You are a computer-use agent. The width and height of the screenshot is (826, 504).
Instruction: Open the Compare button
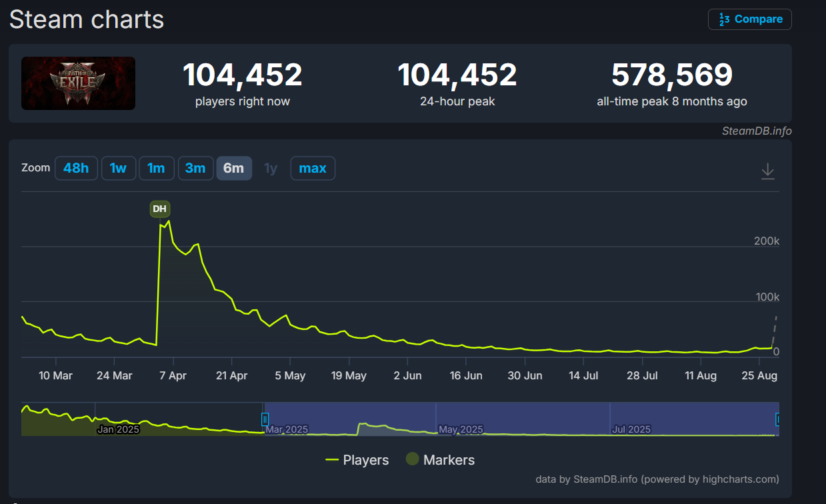749,19
